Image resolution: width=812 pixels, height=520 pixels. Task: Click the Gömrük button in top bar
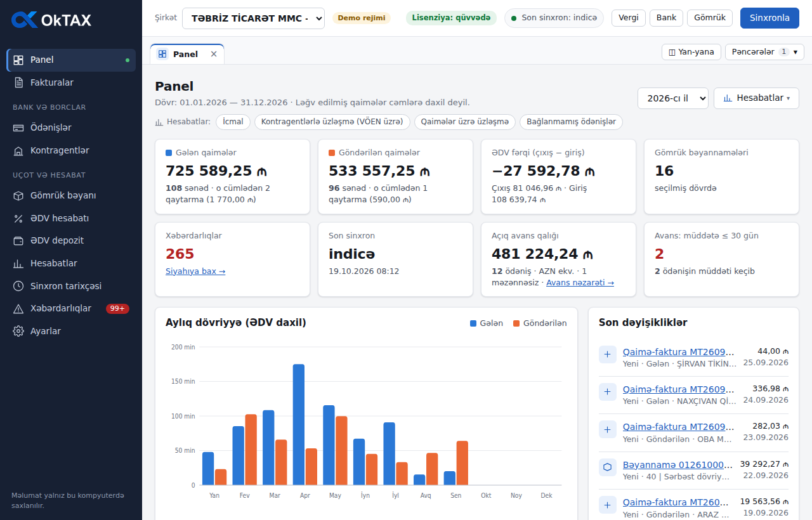(x=710, y=18)
